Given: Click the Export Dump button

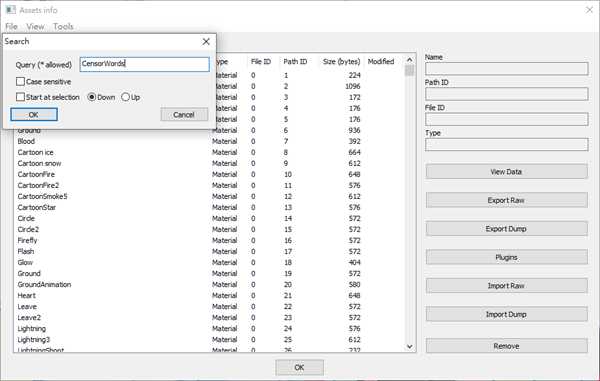Looking at the screenshot, I should 506,229.
